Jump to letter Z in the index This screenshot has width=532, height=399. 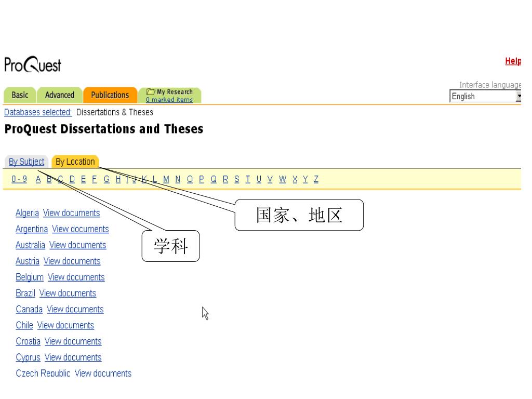[x=316, y=179]
